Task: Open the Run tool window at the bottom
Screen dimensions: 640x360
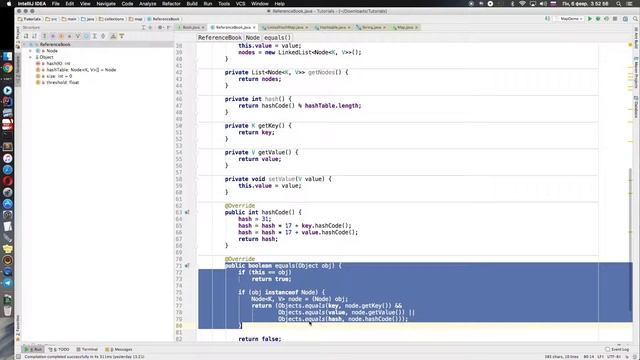Action: click(33, 349)
